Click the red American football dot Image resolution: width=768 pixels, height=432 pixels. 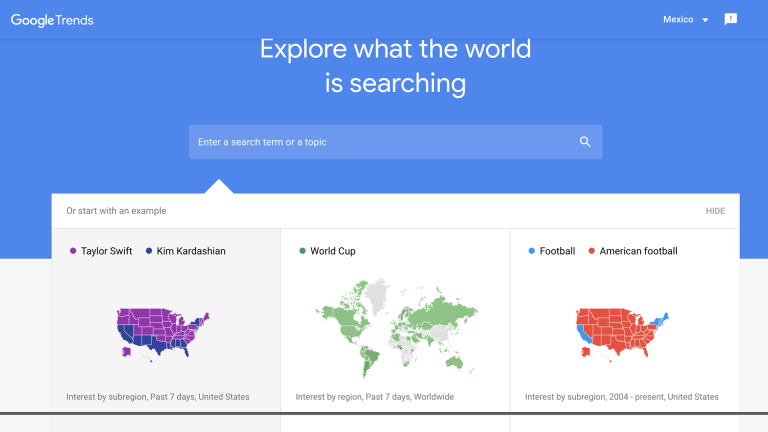click(x=592, y=251)
